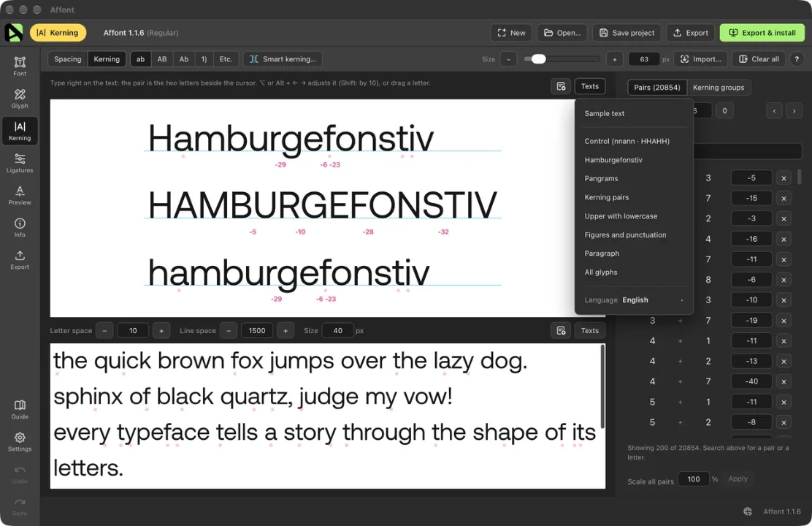Open Settings from the sidebar
The height and width of the screenshot is (526, 812).
(x=20, y=441)
